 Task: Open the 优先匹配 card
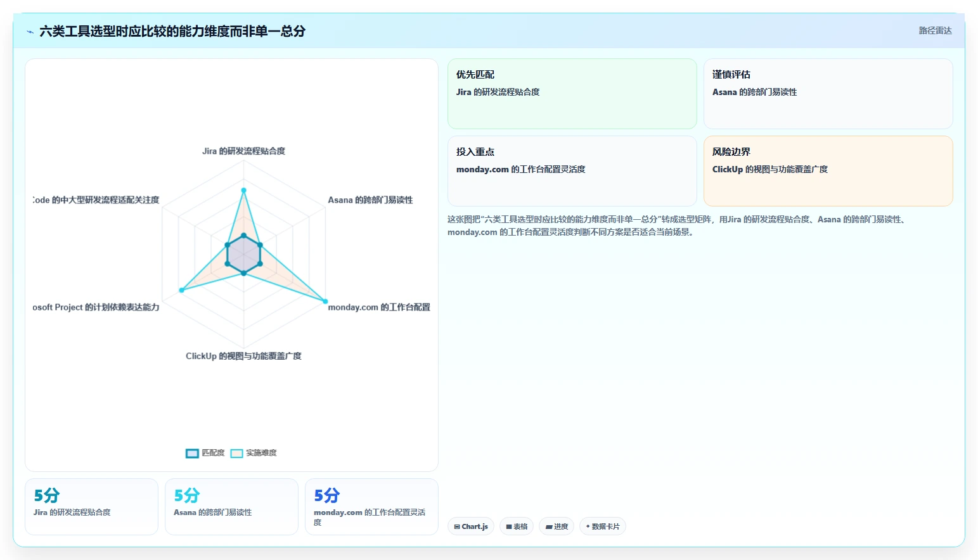click(x=572, y=94)
